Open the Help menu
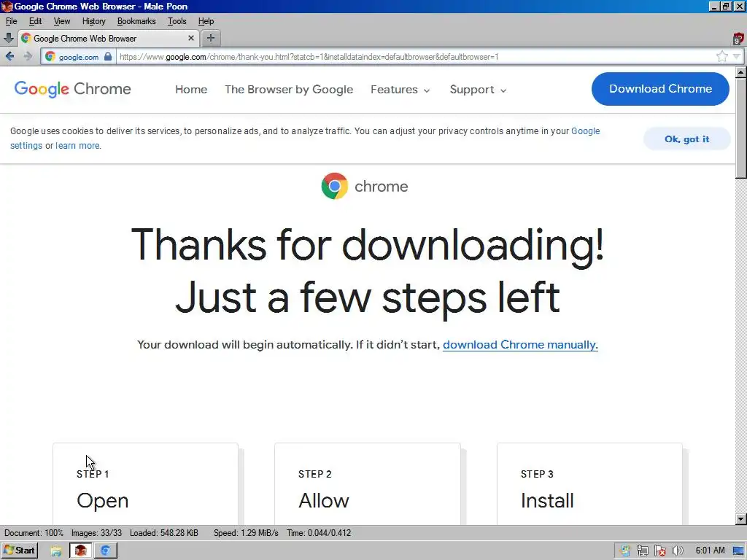Viewport: 747px width, 560px height. (x=206, y=21)
